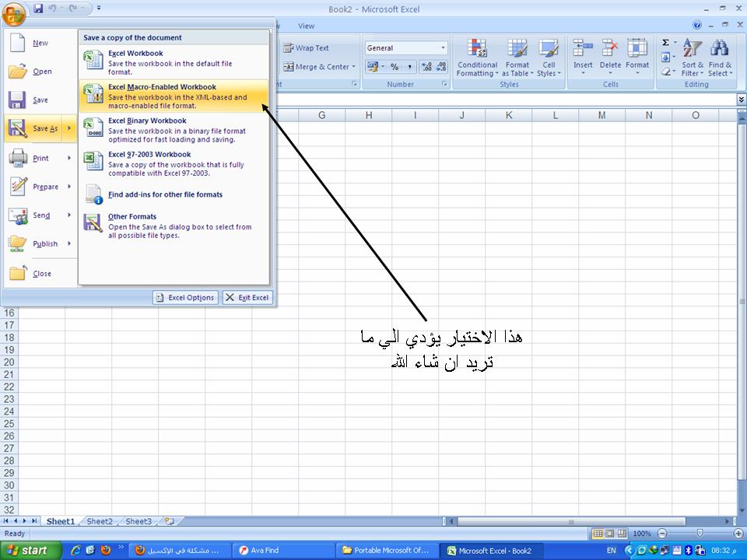Open Format as Table gallery
747x560 pixels.
click(517, 58)
